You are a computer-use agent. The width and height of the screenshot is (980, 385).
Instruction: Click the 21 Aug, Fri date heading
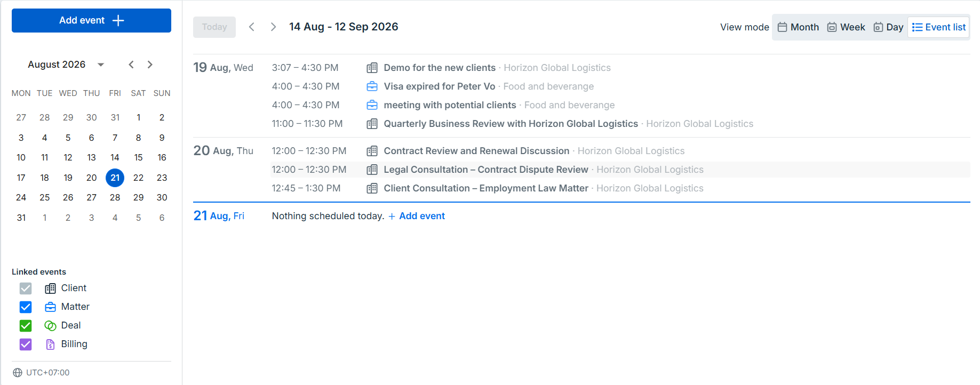(x=219, y=216)
